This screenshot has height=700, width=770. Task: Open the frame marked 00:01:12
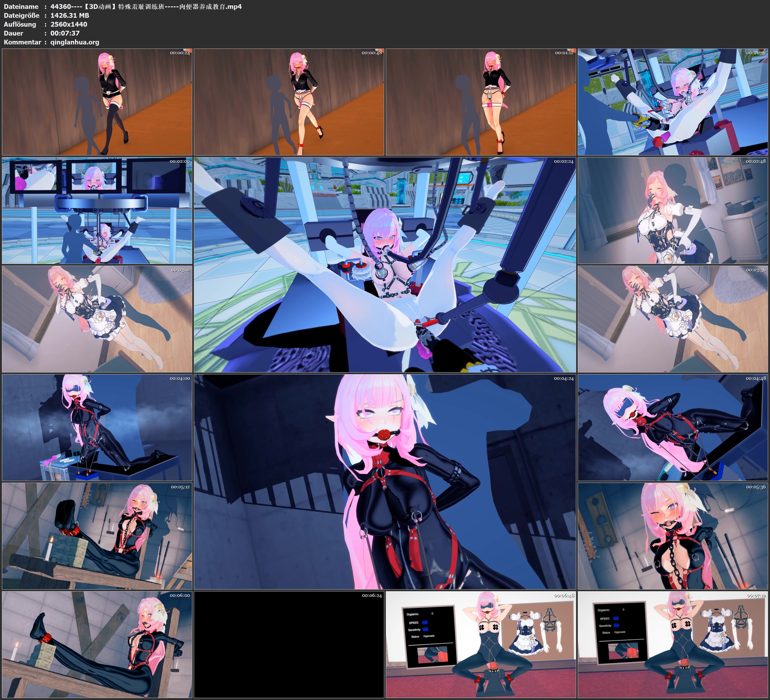pos(481,102)
